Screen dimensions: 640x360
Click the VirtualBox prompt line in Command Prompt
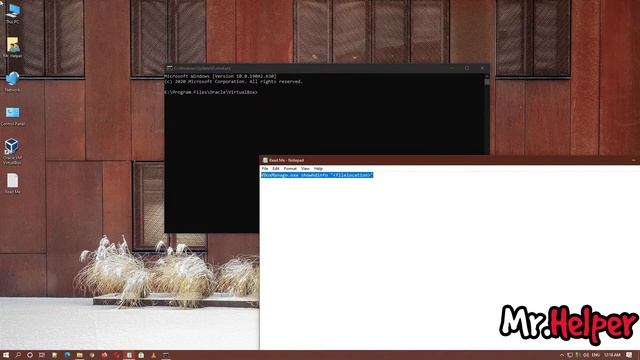[x=211, y=92]
